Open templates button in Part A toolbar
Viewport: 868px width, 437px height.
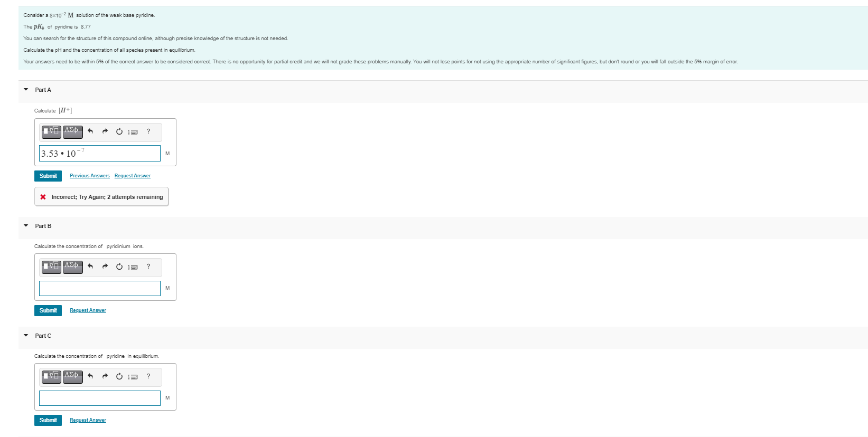pos(52,131)
